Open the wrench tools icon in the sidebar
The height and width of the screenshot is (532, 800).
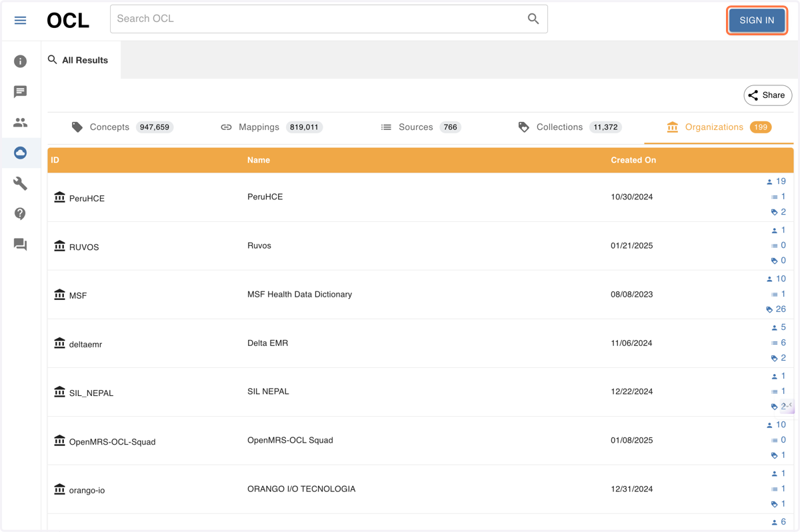point(21,183)
